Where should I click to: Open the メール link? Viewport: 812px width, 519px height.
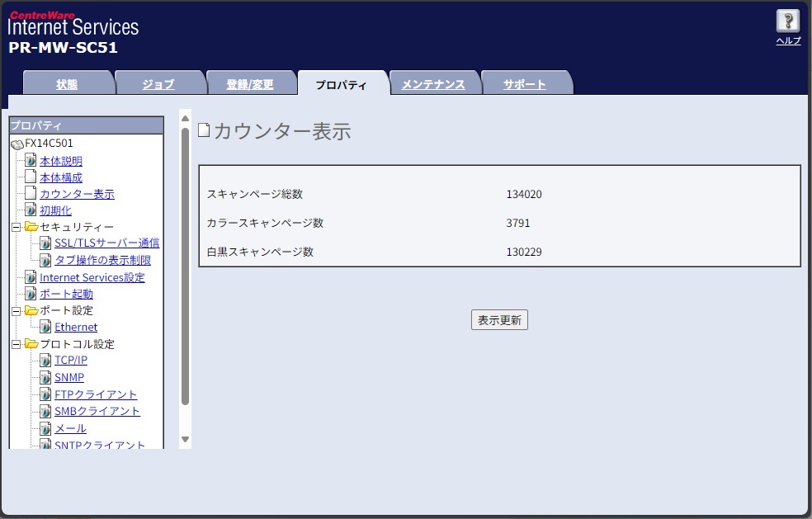71,429
